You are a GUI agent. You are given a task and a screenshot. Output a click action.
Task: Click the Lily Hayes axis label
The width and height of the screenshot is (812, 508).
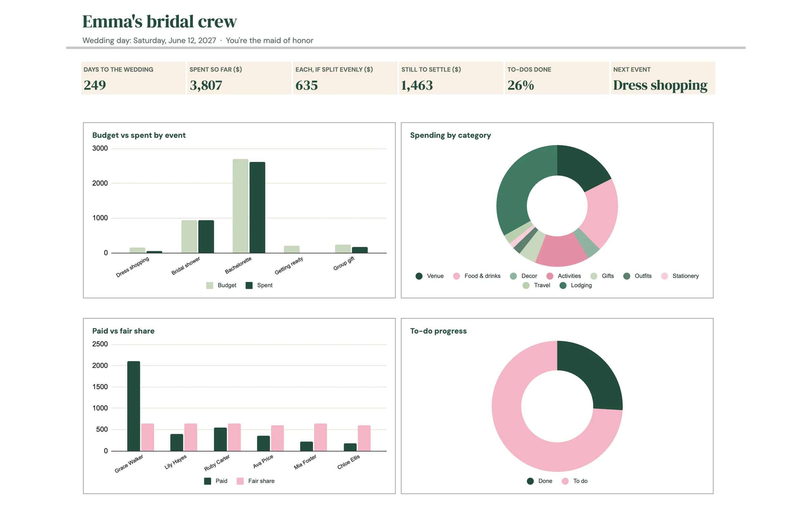[176, 462]
